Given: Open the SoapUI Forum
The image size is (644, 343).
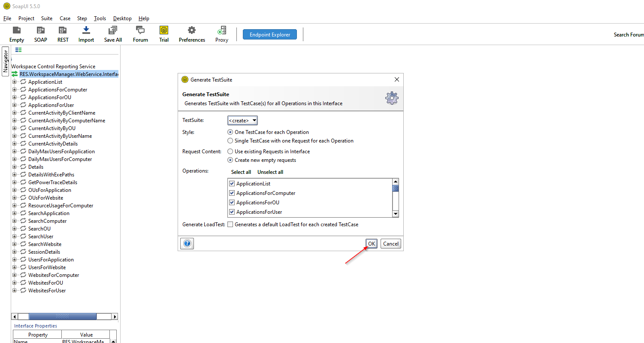Looking at the screenshot, I should [x=140, y=34].
